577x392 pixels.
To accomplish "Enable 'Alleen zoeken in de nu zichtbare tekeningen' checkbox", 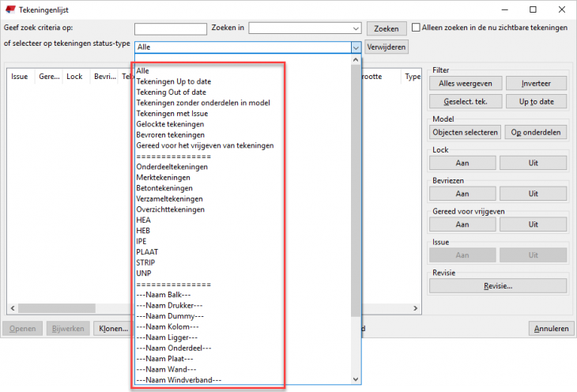I will [416, 28].
